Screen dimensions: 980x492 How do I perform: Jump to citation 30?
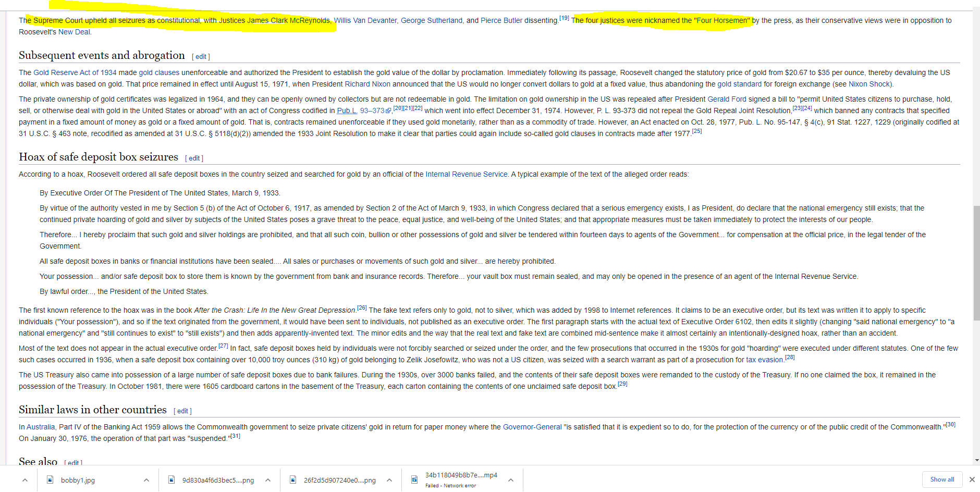pos(951,424)
